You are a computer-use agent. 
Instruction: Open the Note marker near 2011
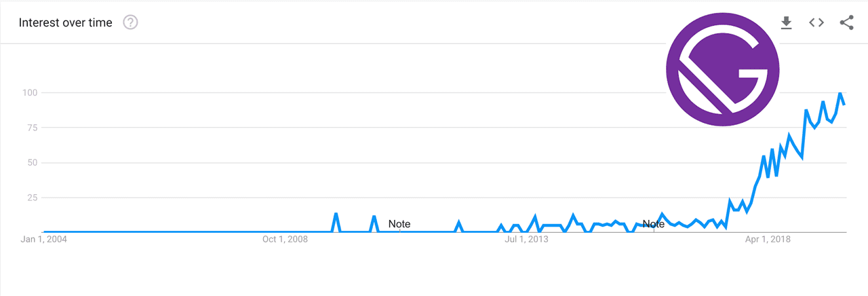(x=399, y=224)
